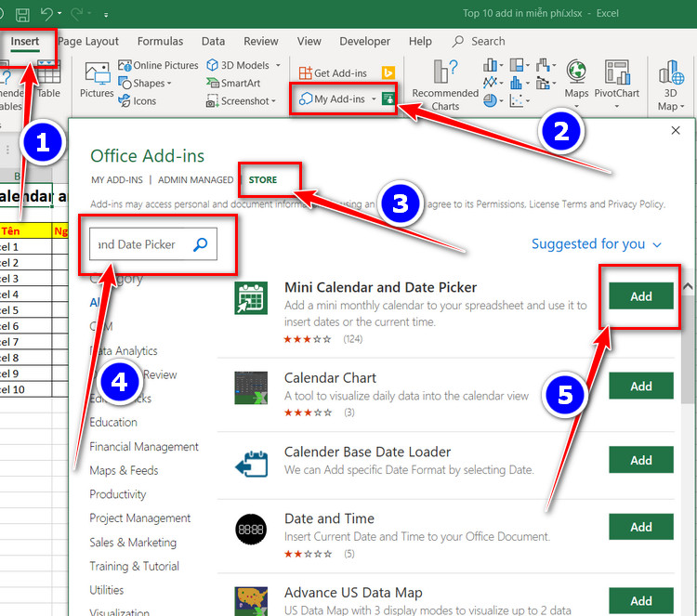Open the Undo history dropdown arrow

tap(59, 14)
